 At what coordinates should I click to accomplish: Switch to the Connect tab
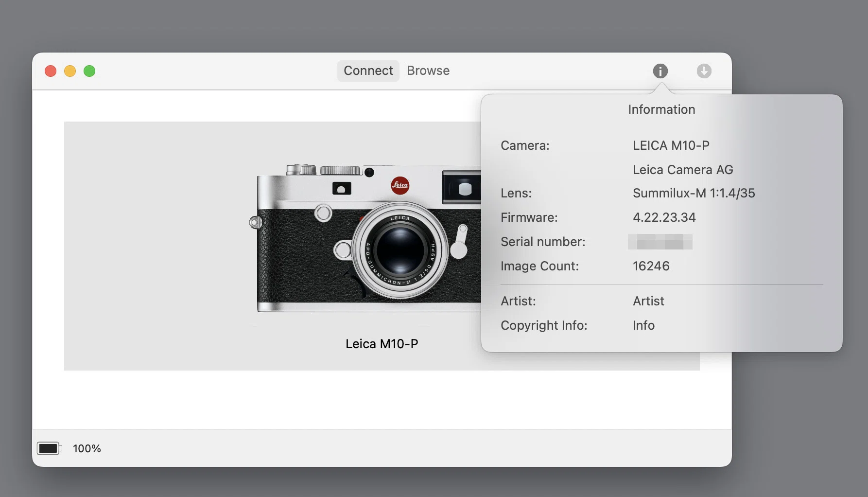(x=368, y=71)
